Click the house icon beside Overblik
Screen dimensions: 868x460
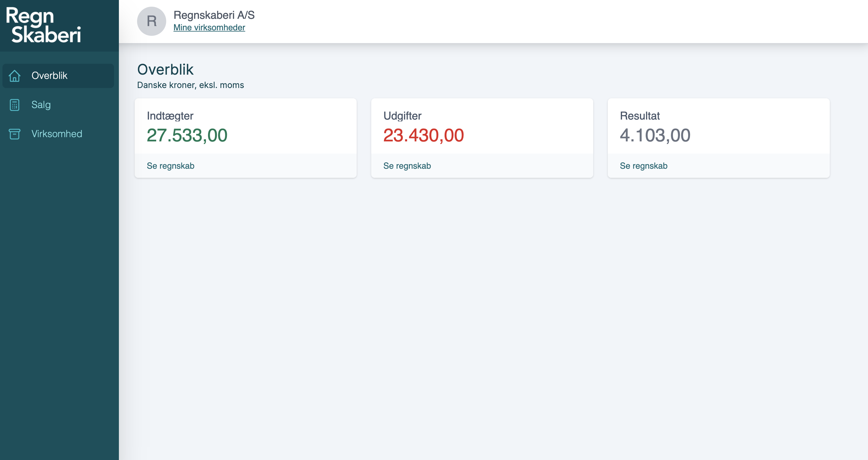pyautogui.click(x=15, y=76)
